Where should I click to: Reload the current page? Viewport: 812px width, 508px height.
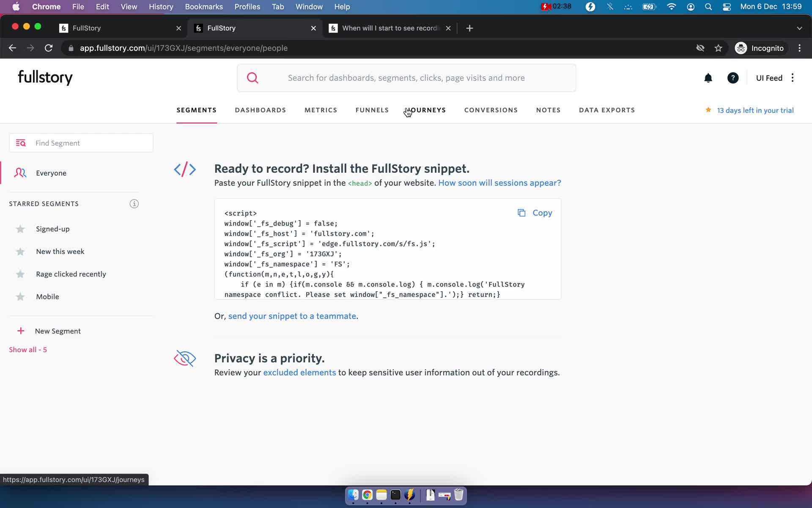(x=49, y=48)
